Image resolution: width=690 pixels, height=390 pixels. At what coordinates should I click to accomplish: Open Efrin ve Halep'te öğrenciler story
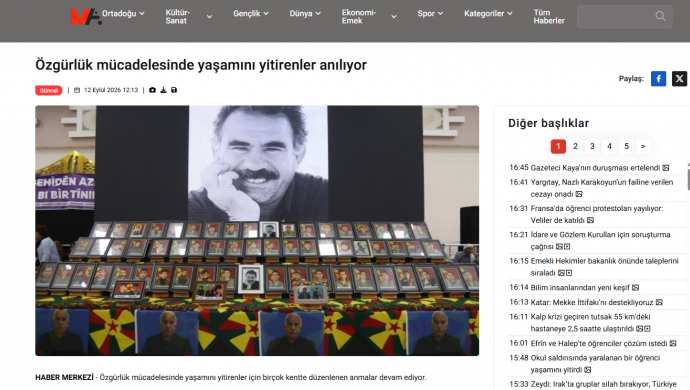[x=599, y=343]
